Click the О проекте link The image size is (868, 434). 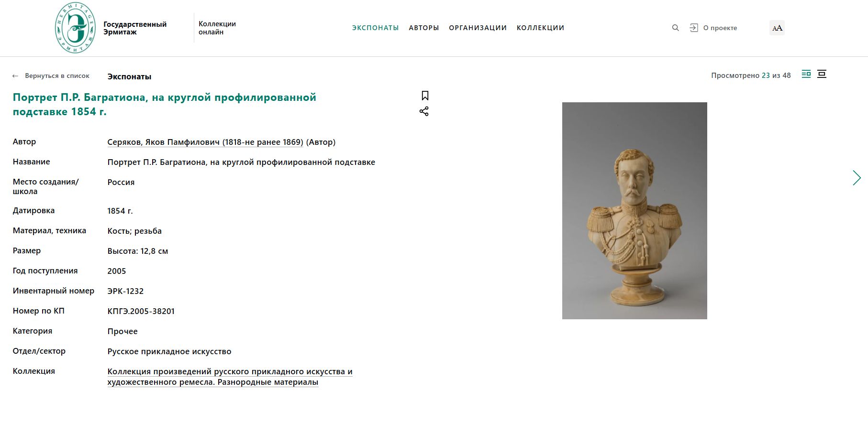coord(720,28)
